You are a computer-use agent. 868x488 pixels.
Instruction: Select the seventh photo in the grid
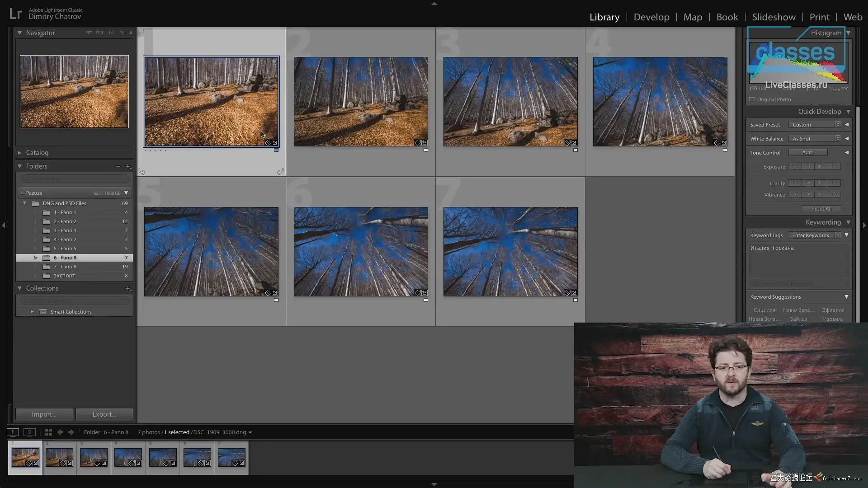point(510,252)
